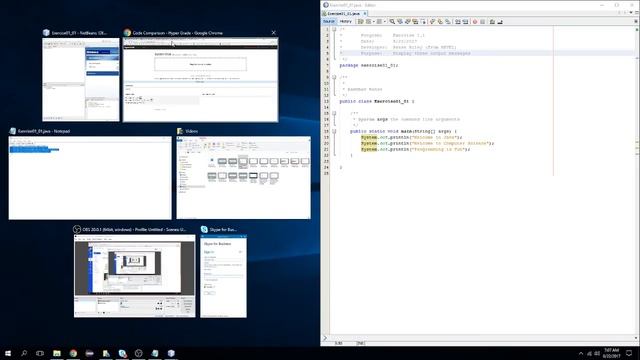Click the taskbar Search magnifier icon
640x360 pixels.
click(24, 353)
